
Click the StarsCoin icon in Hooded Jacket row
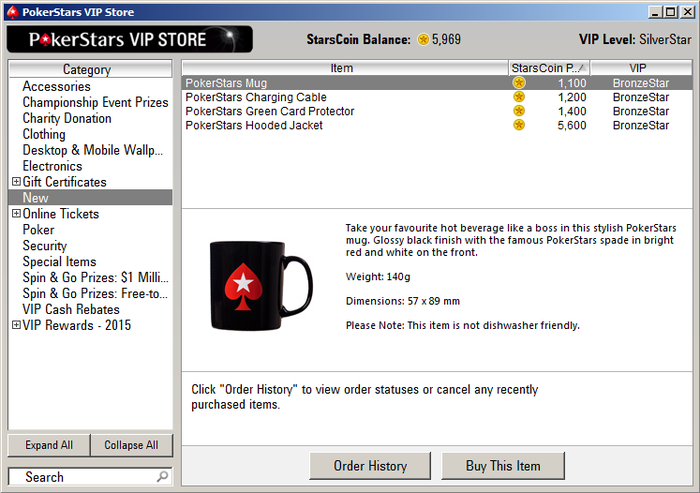(519, 125)
